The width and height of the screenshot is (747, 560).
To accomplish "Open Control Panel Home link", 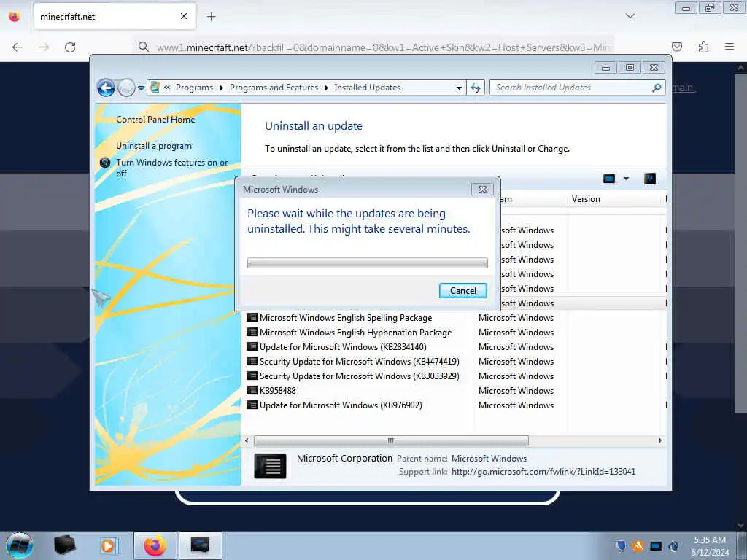I will pyautogui.click(x=155, y=120).
